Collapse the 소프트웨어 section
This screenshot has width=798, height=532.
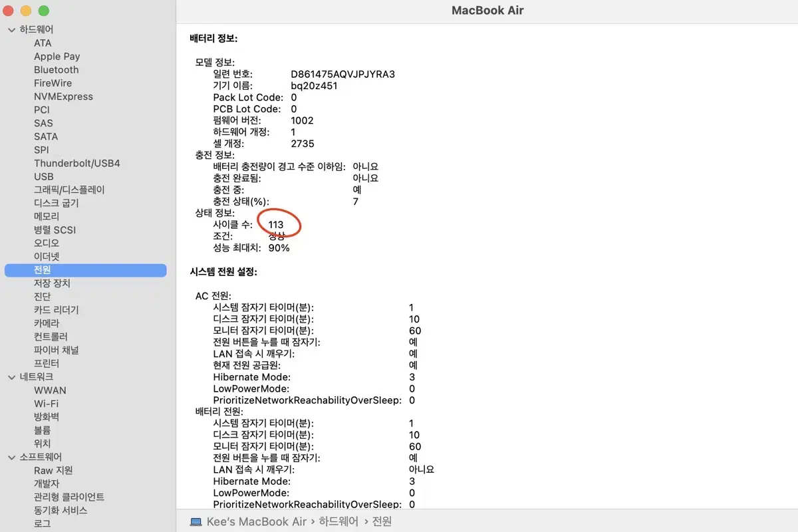coord(11,457)
